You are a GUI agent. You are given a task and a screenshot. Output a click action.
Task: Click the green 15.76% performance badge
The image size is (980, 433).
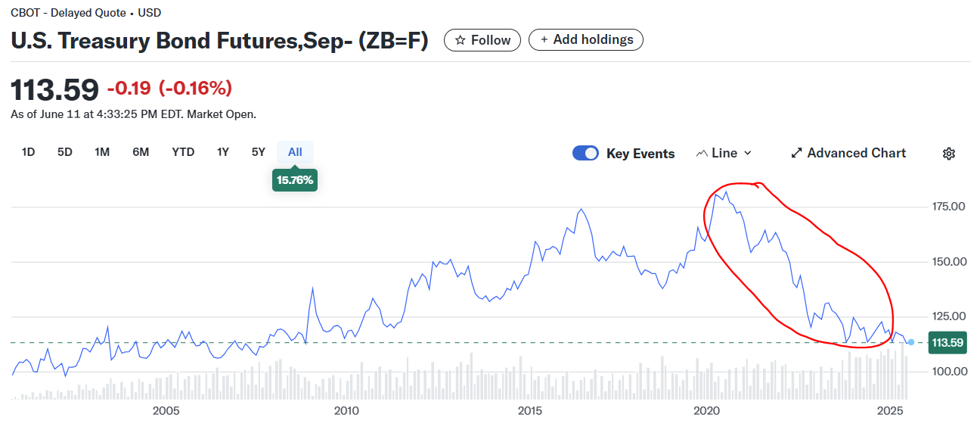pyautogui.click(x=295, y=181)
